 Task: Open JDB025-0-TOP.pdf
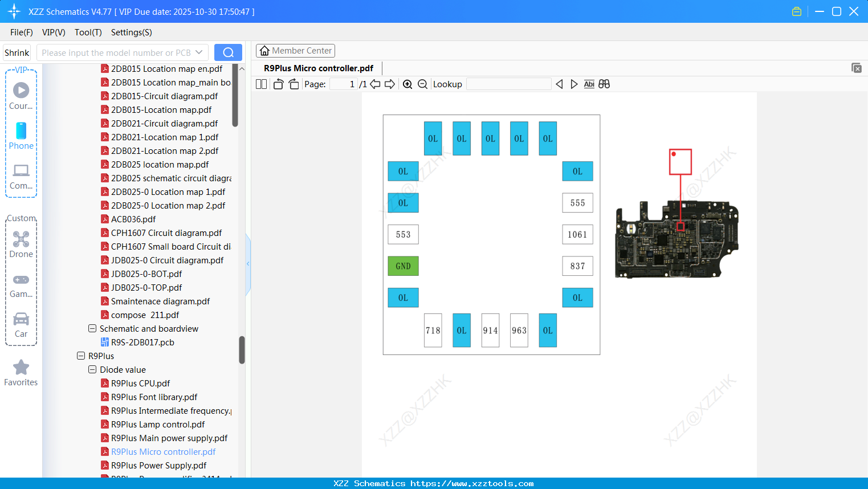point(146,288)
